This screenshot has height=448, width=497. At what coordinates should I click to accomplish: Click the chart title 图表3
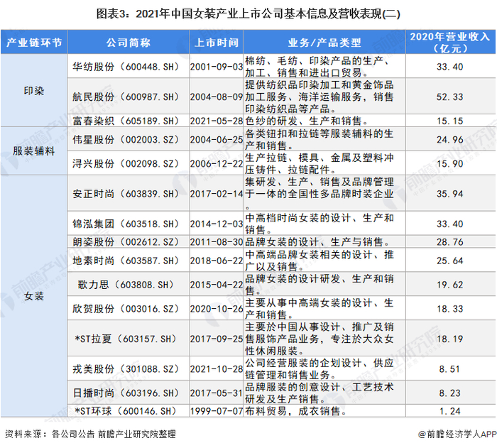pyautogui.click(x=248, y=14)
